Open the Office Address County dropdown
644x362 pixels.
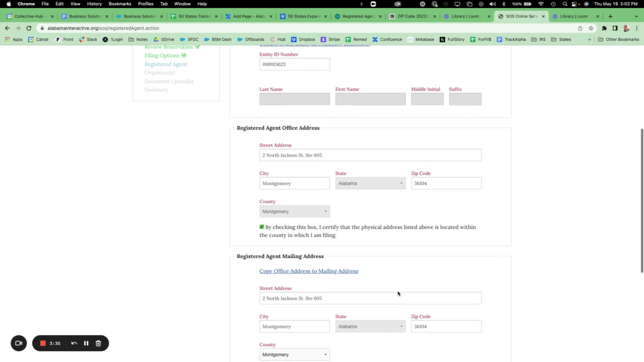click(x=294, y=212)
